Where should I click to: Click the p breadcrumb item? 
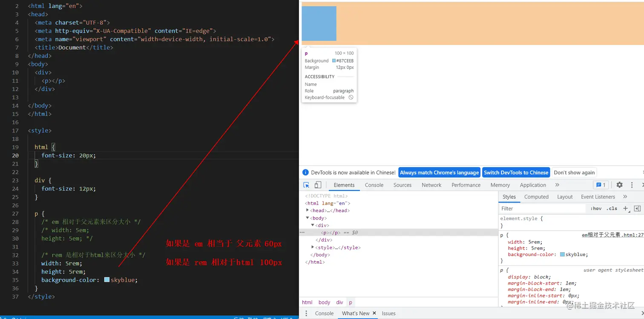351,302
